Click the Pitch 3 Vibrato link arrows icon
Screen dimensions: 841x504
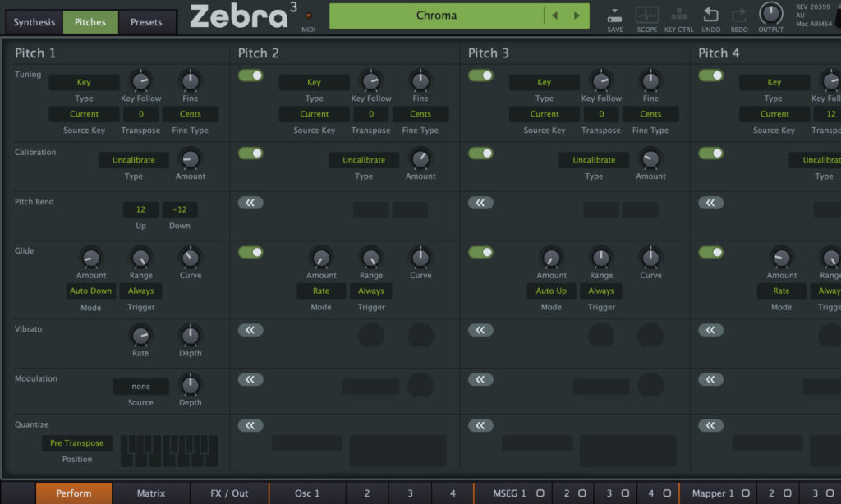click(x=480, y=330)
